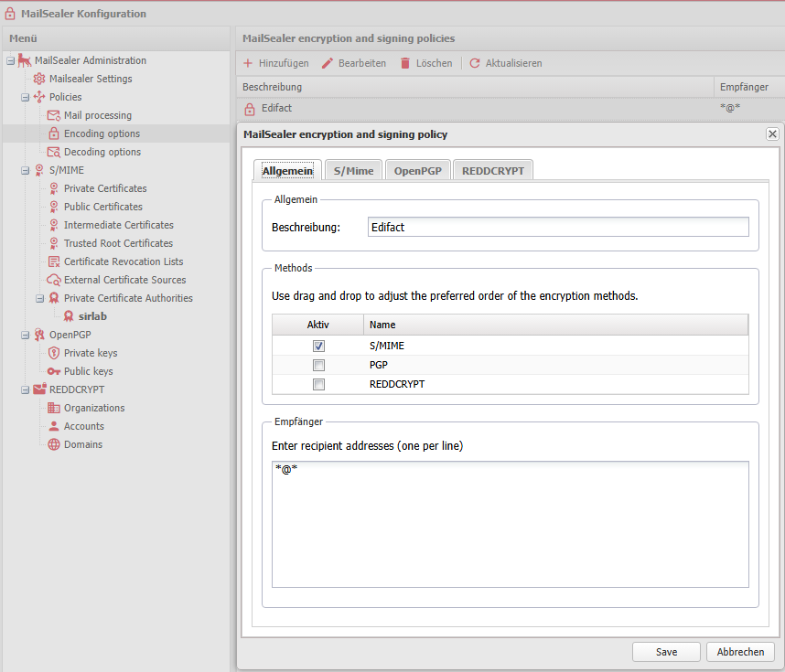
Task: Click the Aktualisieren refresh icon
Action: (475, 63)
